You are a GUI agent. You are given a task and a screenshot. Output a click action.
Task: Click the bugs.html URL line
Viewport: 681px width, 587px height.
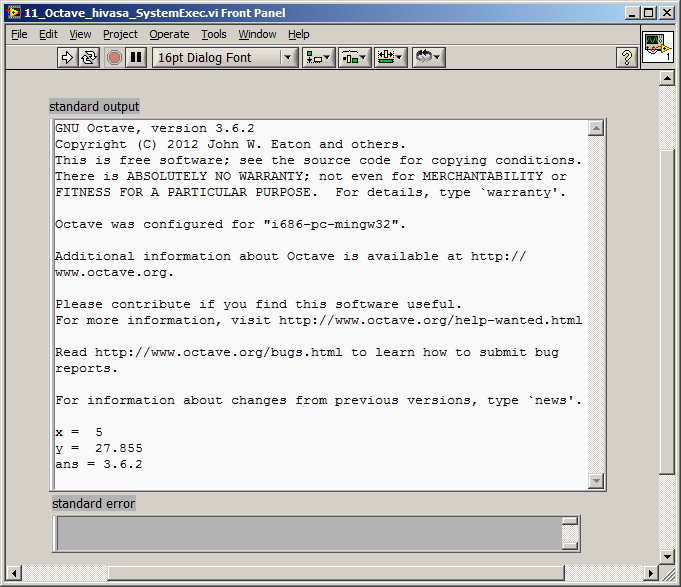[307, 353]
